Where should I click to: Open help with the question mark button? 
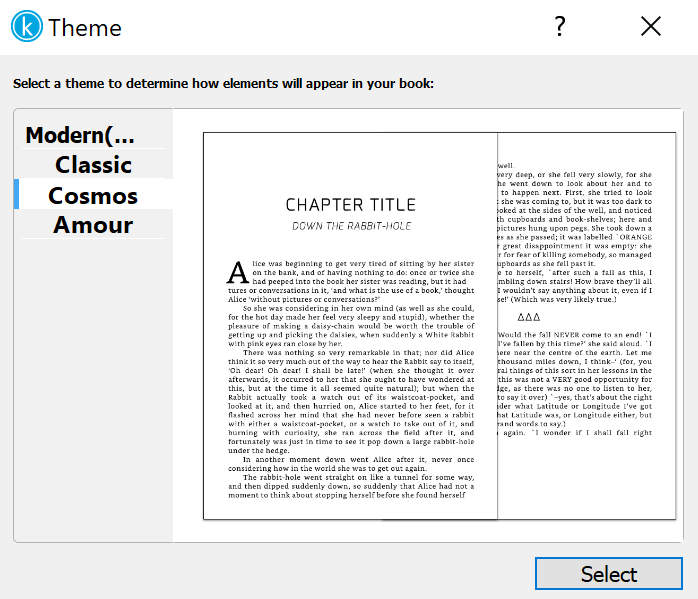560,26
